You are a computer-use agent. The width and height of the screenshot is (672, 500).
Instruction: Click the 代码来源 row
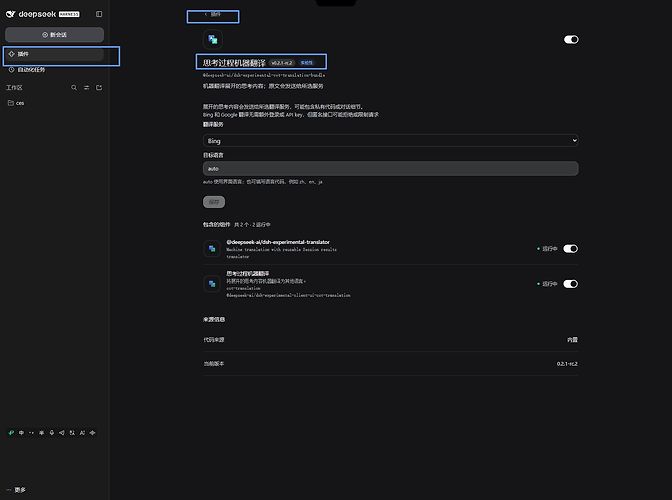tap(390, 340)
